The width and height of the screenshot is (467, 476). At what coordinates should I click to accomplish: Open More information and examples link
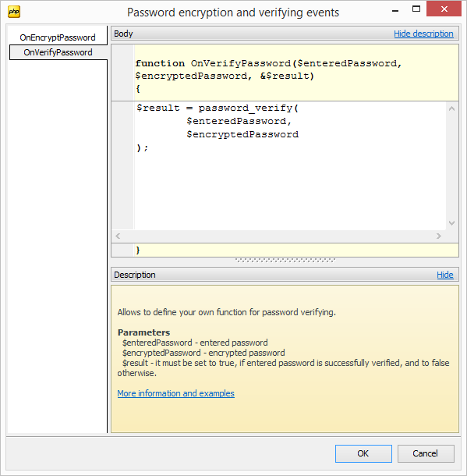175,393
